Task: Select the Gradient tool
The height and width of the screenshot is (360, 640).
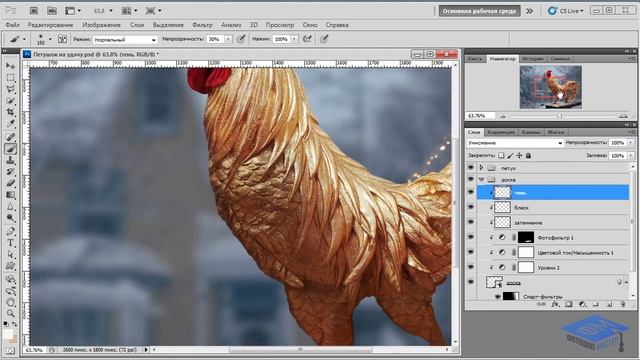Action: (x=11, y=195)
